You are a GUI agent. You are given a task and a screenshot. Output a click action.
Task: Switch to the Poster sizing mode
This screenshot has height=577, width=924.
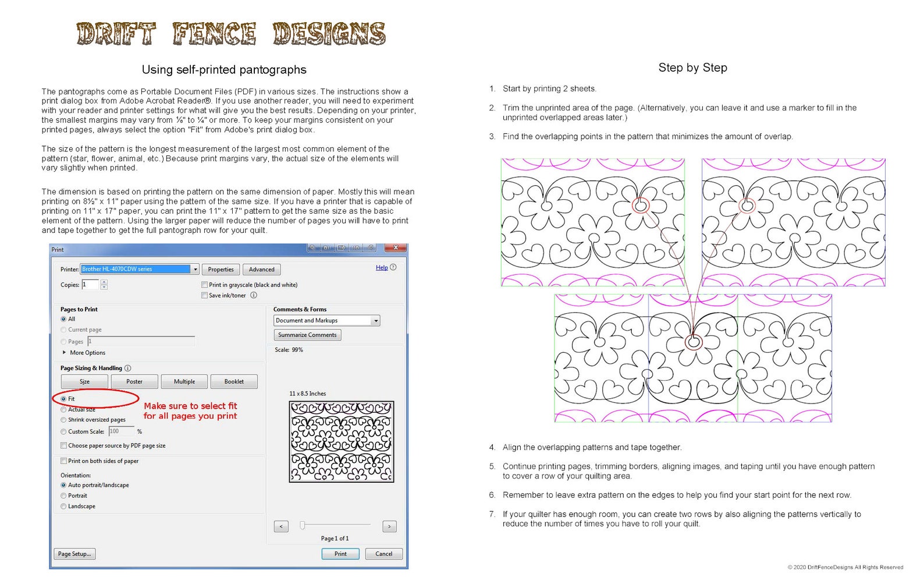134,381
